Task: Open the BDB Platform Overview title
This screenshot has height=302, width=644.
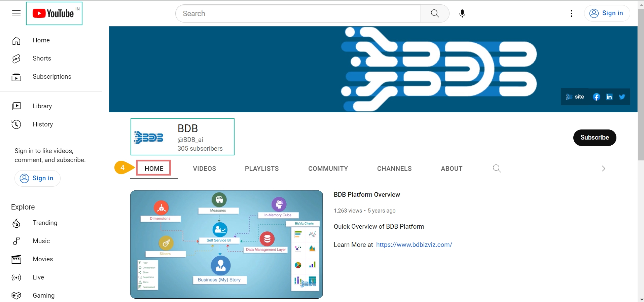Action: coord(367,195)
